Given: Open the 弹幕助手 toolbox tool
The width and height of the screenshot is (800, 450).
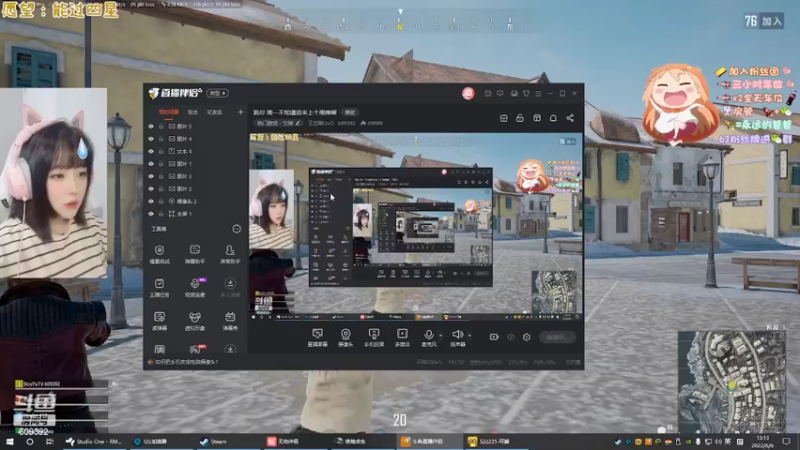Looking at the screenshot, I should pos(195,254).
